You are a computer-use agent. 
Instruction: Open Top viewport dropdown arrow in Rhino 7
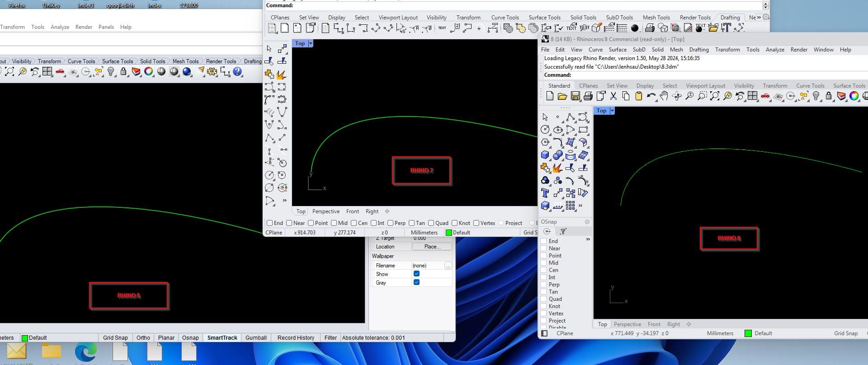click(311, 43)
